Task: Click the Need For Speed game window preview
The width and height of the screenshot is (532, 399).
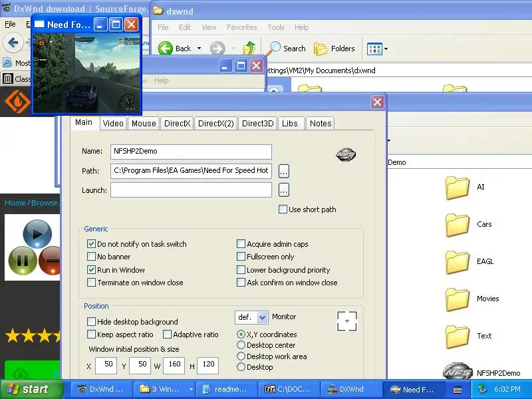Action: [x=86, y=73]
